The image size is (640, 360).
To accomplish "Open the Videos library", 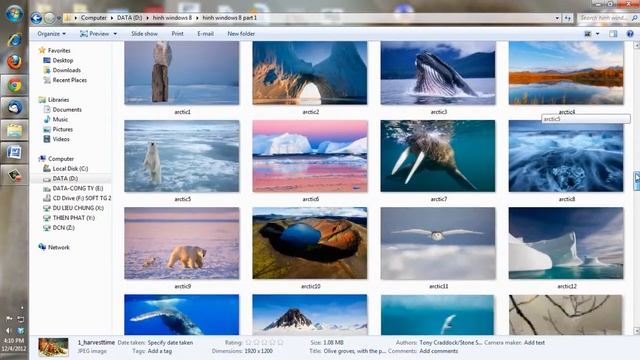I will click(x=61, y=139).
